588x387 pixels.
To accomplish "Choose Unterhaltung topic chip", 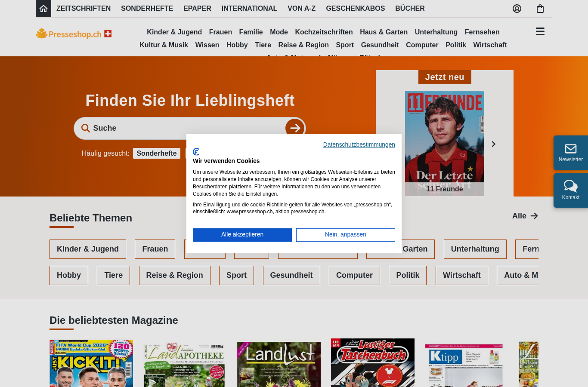I will (x=475, y=249).
